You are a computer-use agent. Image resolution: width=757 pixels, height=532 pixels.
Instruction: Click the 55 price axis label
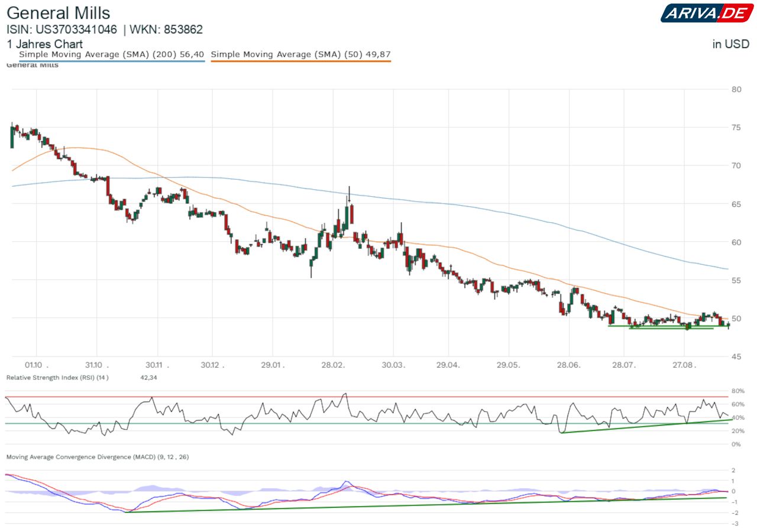click(x=736, y=280)
